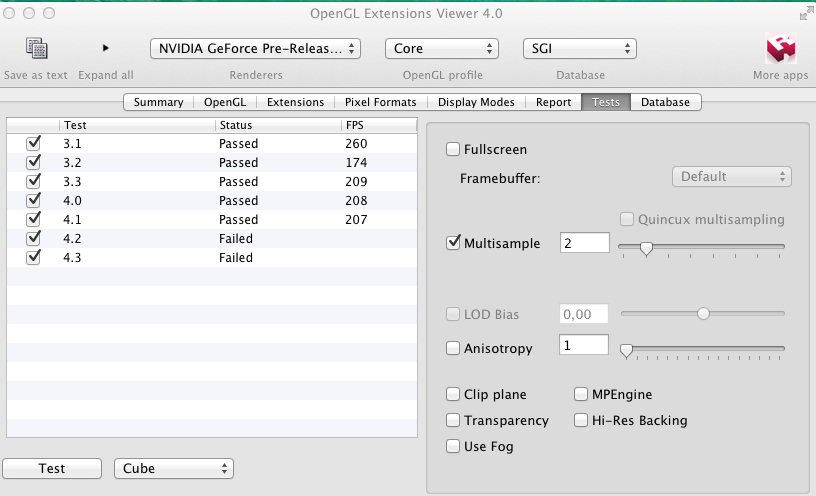Enable the Anisotropy checkbox
The height and width of the screenshot is (496, 816).
[x=453, y=348]
